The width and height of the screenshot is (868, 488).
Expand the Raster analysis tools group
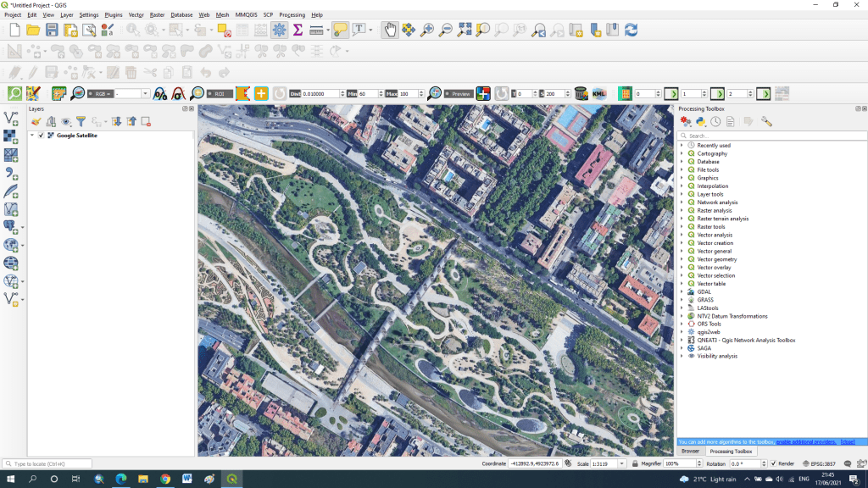[682, 210]
